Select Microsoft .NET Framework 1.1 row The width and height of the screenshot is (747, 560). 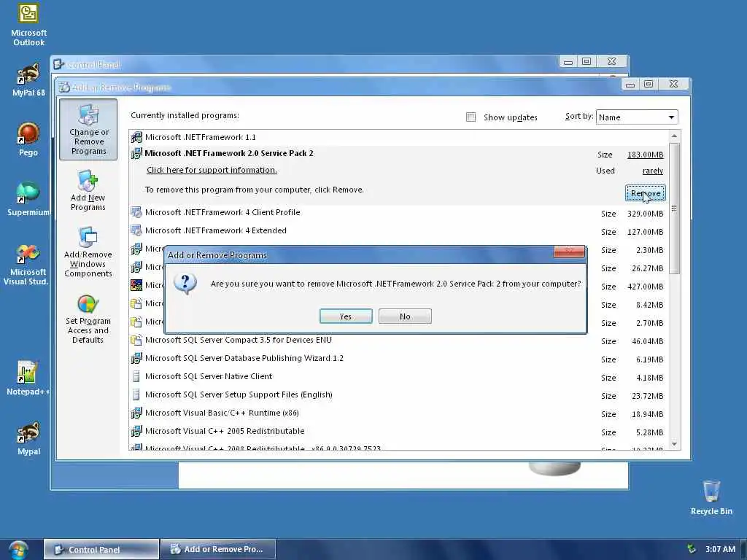[398, 137]
